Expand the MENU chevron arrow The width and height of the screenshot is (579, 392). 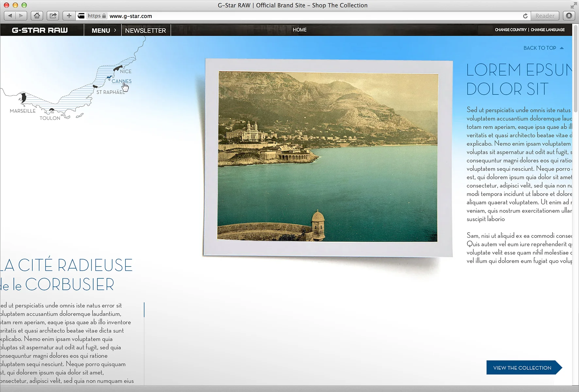pyautogui.click(x=115, y=30)
